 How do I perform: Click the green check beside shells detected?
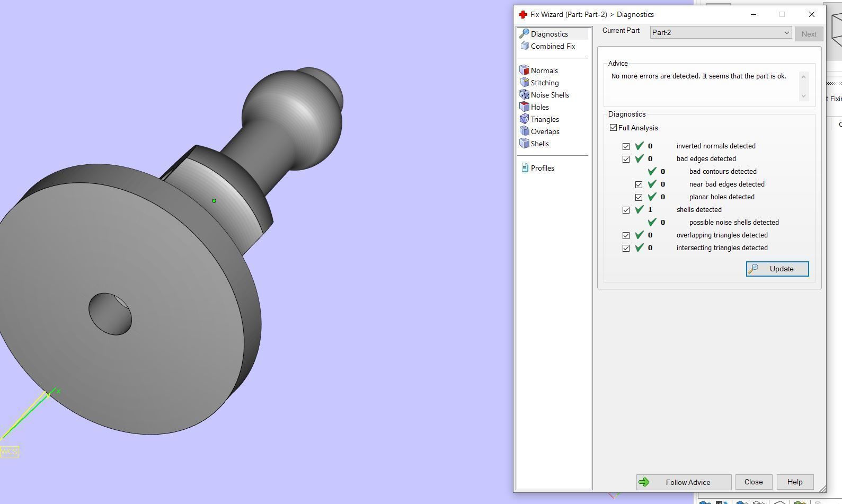(639, 209)
